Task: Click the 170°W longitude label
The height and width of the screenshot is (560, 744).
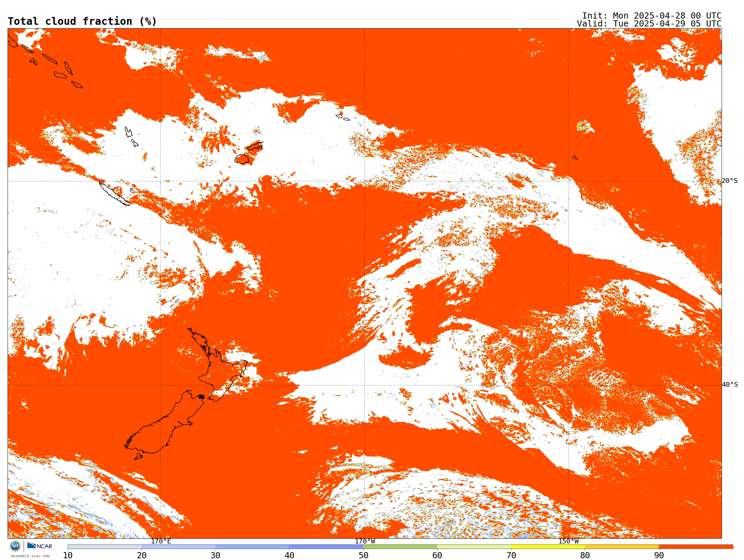Action: pyautogui.click(x=365, y=541)
